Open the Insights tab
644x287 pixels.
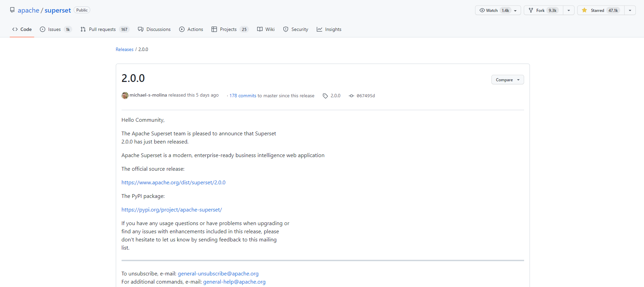329,29
